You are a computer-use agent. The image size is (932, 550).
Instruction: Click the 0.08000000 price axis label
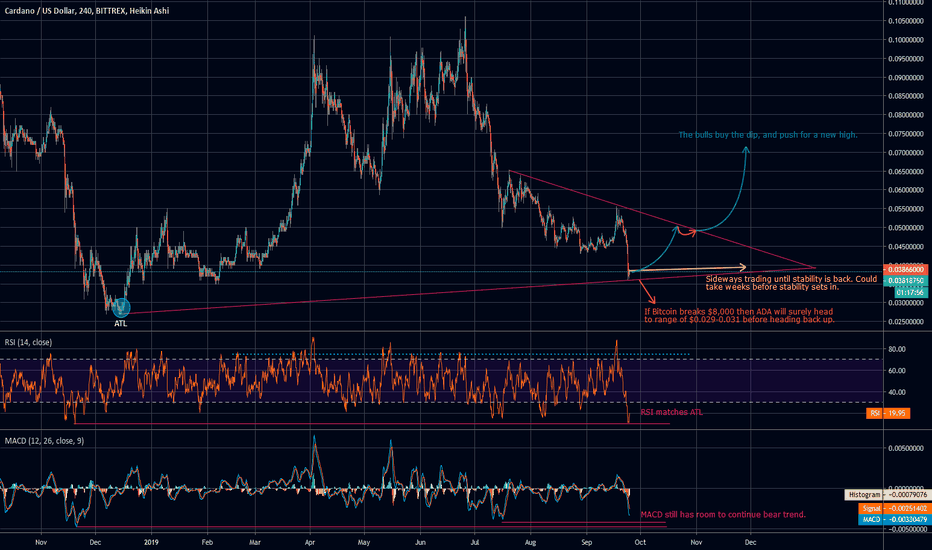906,115
